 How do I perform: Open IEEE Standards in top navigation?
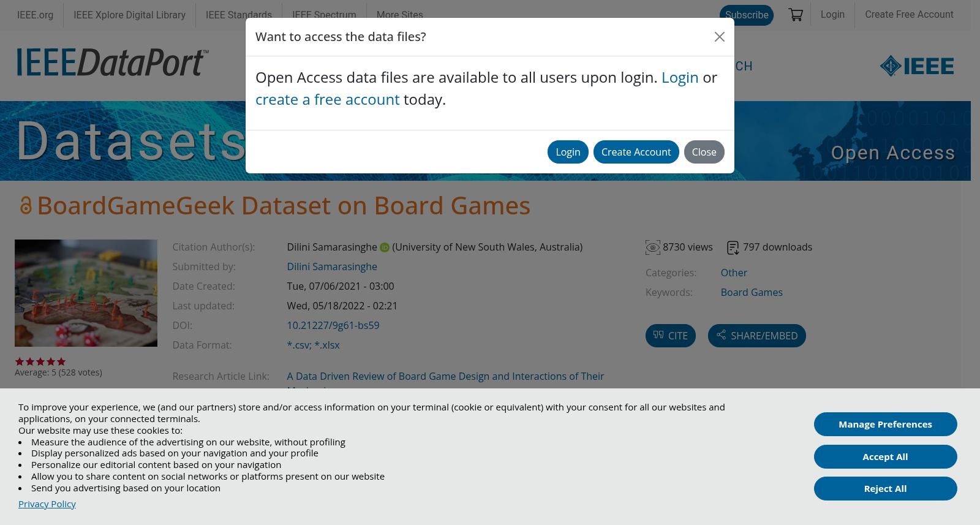(238, 15)
